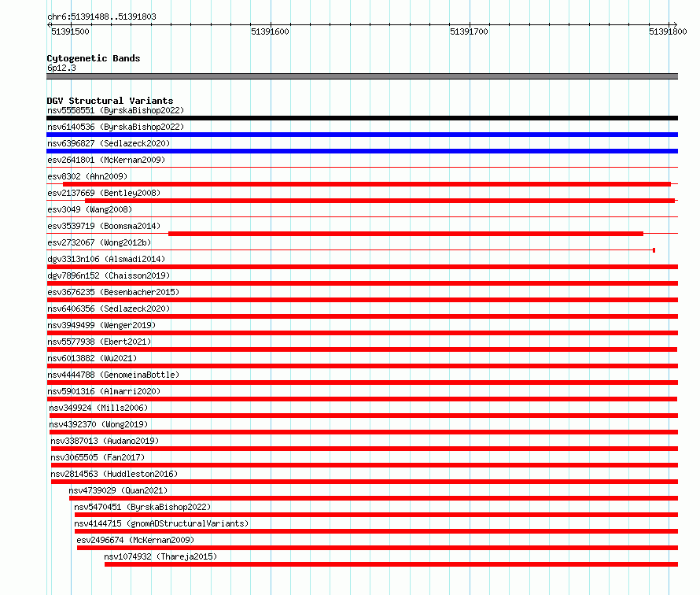Click the red dgv7896n152 variant bar
This screenshot has width=700, height=595.
(362, 283)
